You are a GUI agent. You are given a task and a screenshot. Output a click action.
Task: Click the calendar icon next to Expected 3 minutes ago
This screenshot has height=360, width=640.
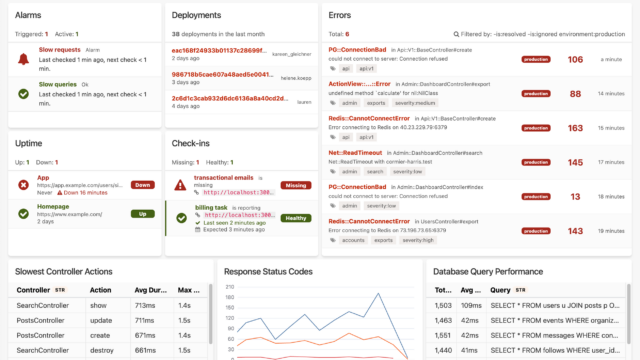pyautogui.click(x=198, y=229)
